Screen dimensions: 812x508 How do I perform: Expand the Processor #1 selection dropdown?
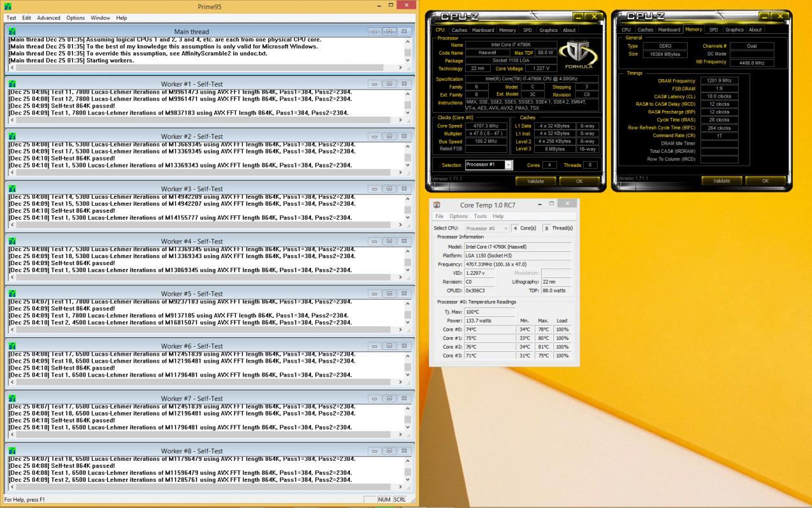tap(509, 164)
